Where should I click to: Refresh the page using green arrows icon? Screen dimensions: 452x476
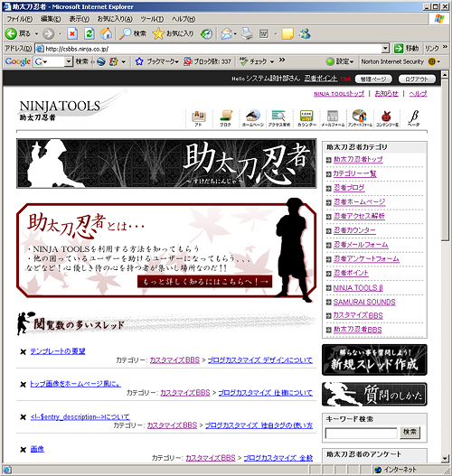click(x=89, y=33)
